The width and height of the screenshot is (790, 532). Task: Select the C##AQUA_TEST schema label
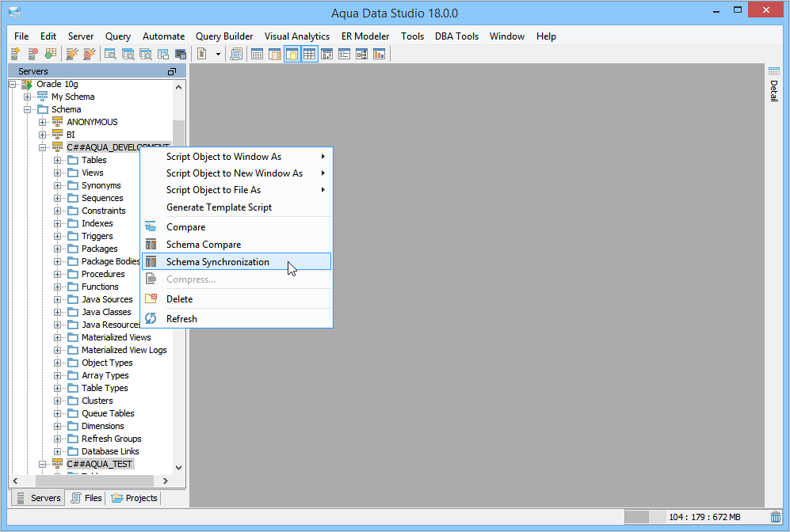coord(99,464)
